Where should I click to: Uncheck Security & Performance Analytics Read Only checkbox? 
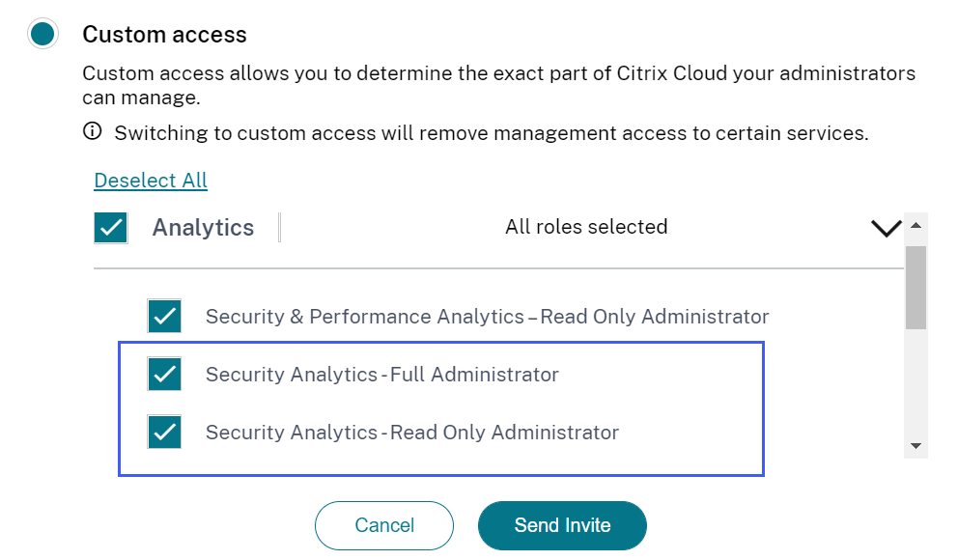pos(165,316)
